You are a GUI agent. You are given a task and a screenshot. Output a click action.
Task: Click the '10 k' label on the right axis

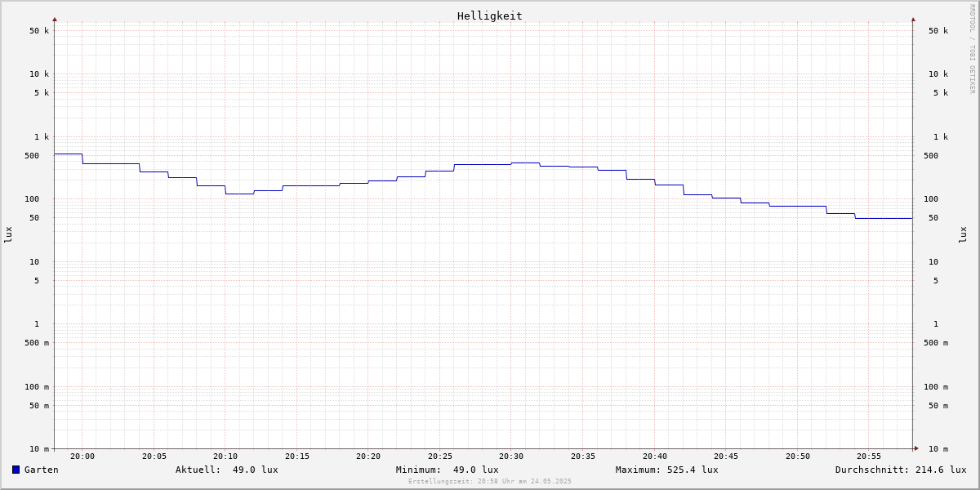point(938,74)
